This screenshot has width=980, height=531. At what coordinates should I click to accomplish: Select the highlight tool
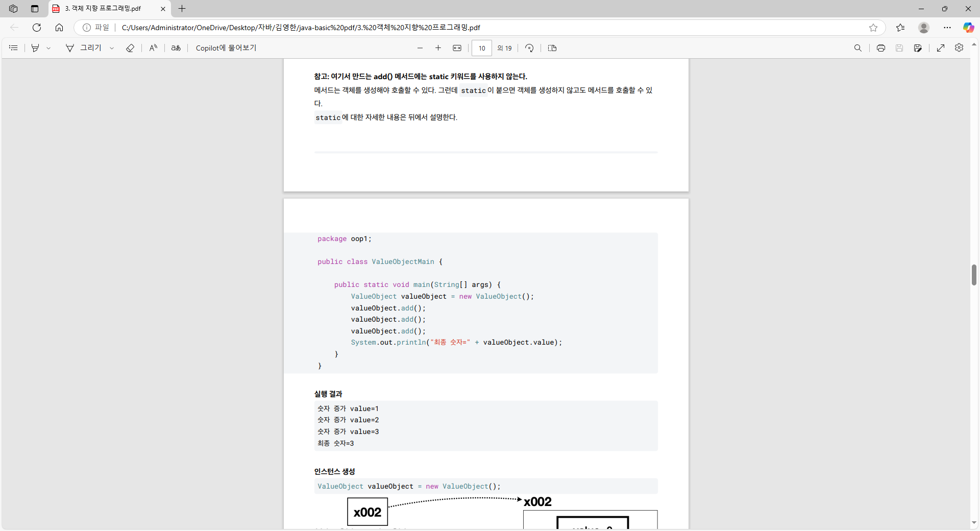point(35,48)
